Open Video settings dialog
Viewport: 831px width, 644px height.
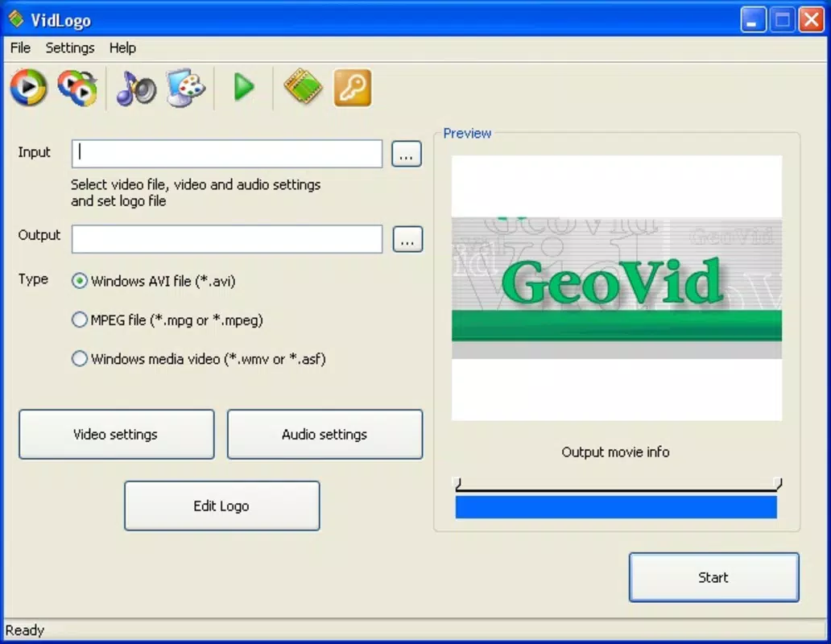117,434
